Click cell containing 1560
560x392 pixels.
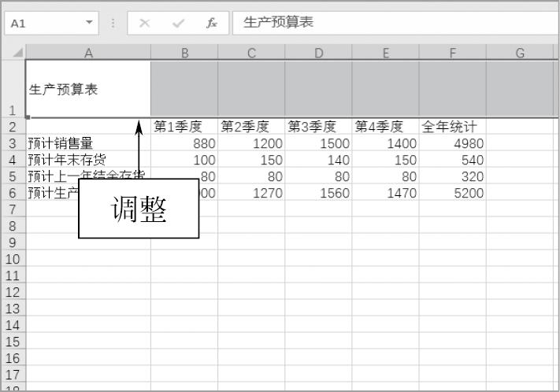pos(318,192)
